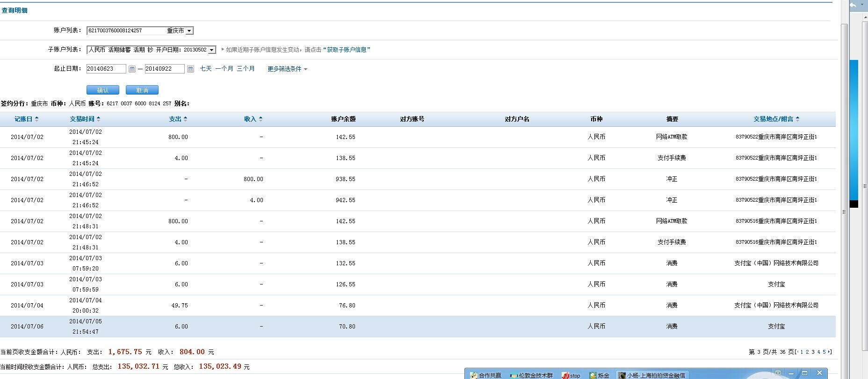
Task: Open the end date calendar picker
Action: [190, 69]
